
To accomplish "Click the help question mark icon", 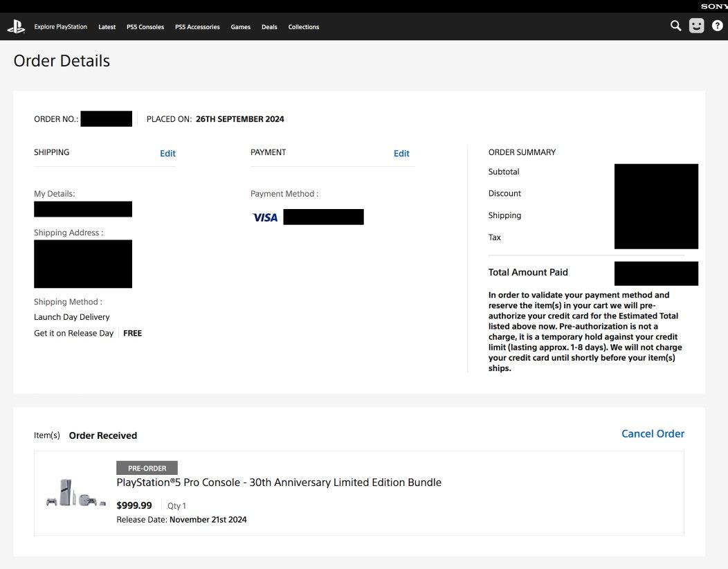I will (x=718, y=26).
